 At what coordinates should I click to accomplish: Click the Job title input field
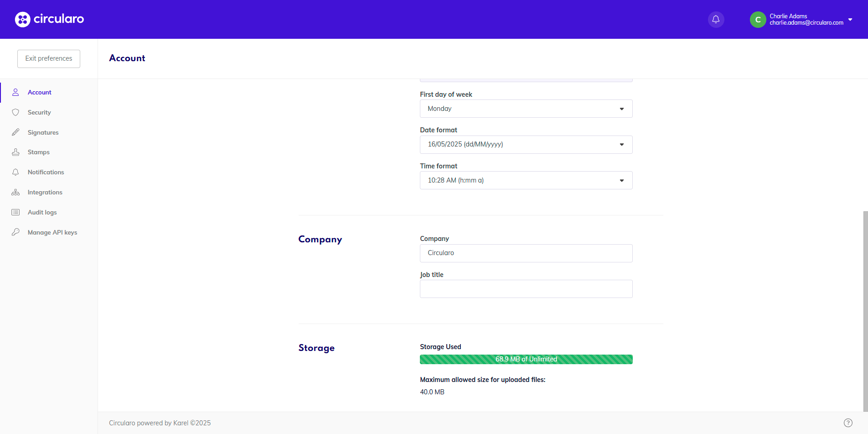(x=526, y=289)
